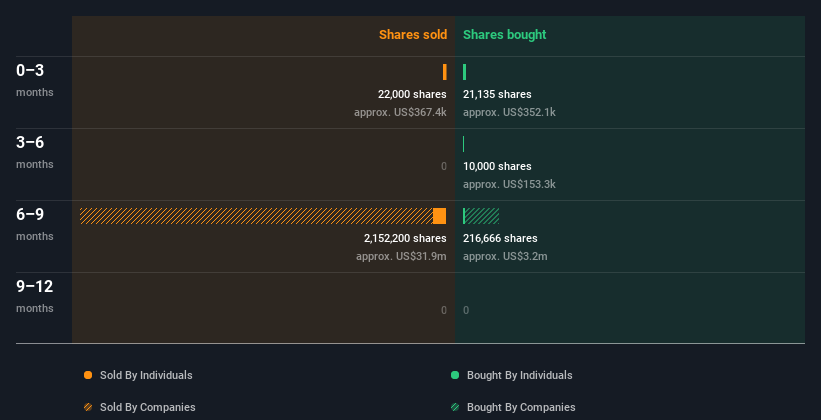Click the hatched orange companies-sold bar in 6–9 months
Screen dimensions: 821x420
(257, 216)
